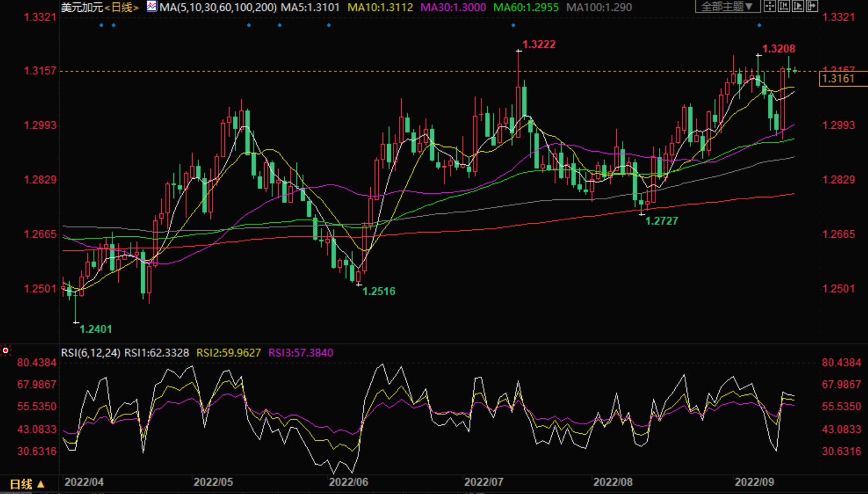Select the 1.2401 low price marker
This screenshot has height=494, width=868.
click(95, 329)
